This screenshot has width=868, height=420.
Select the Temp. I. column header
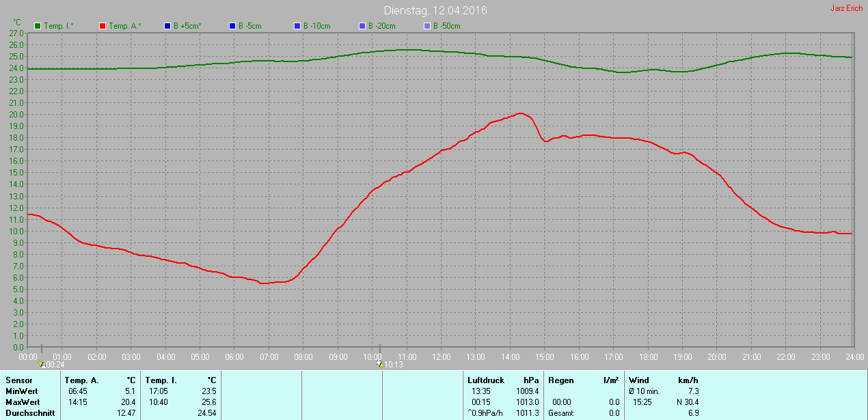[161, 380]
